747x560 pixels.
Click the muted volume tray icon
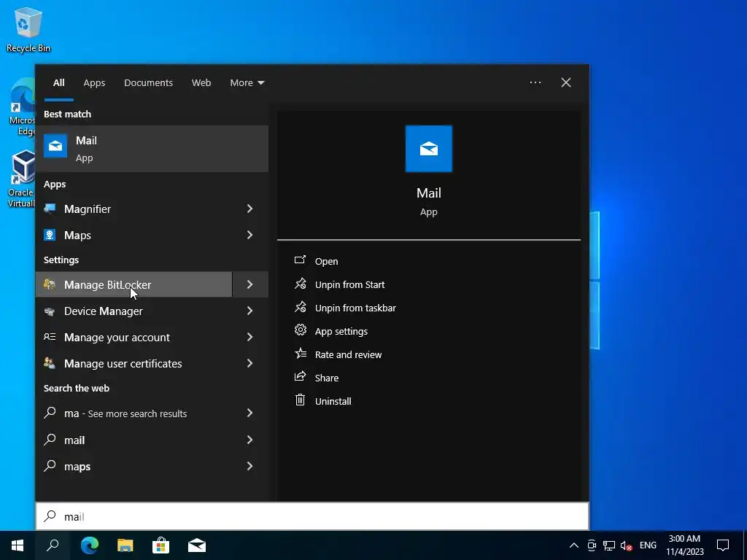pos(627,545)
